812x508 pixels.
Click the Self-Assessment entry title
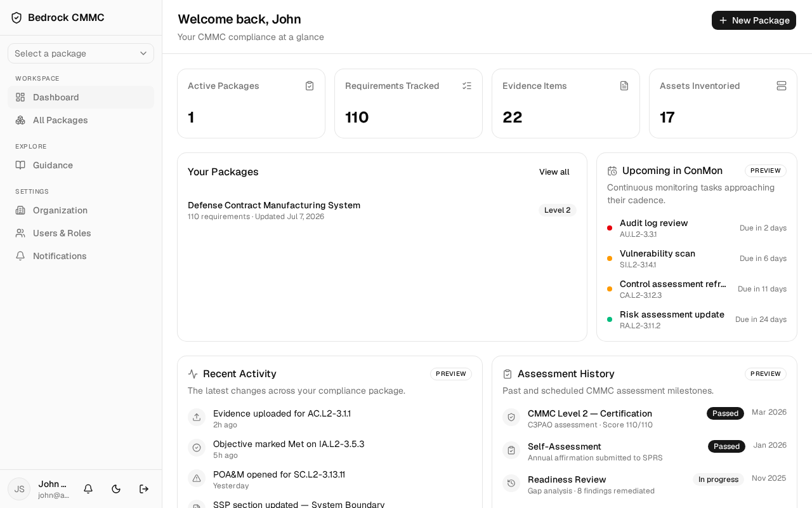565,446
